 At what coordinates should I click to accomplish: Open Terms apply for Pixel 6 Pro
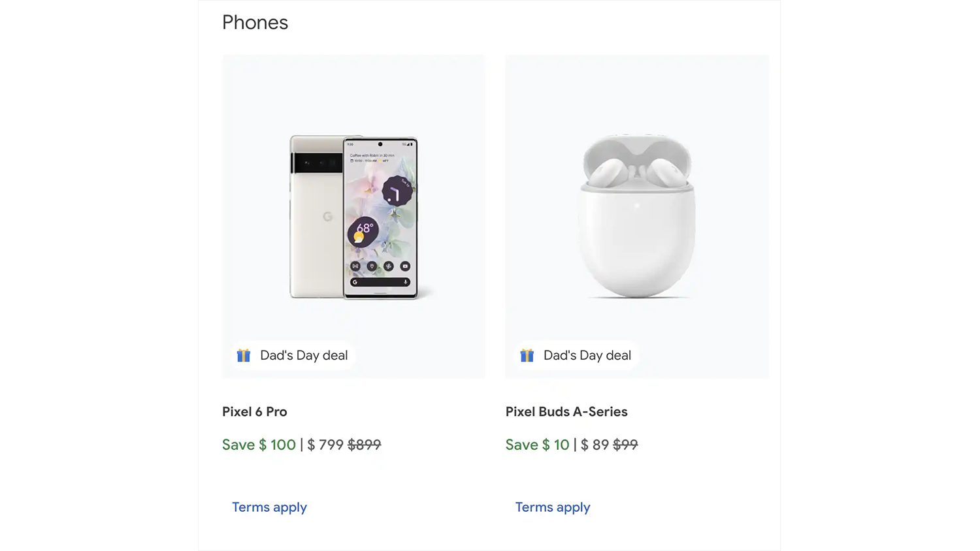[269, 507]
